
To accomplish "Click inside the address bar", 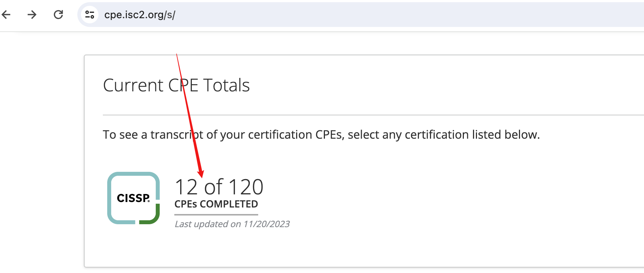I will tap(255, 15).
